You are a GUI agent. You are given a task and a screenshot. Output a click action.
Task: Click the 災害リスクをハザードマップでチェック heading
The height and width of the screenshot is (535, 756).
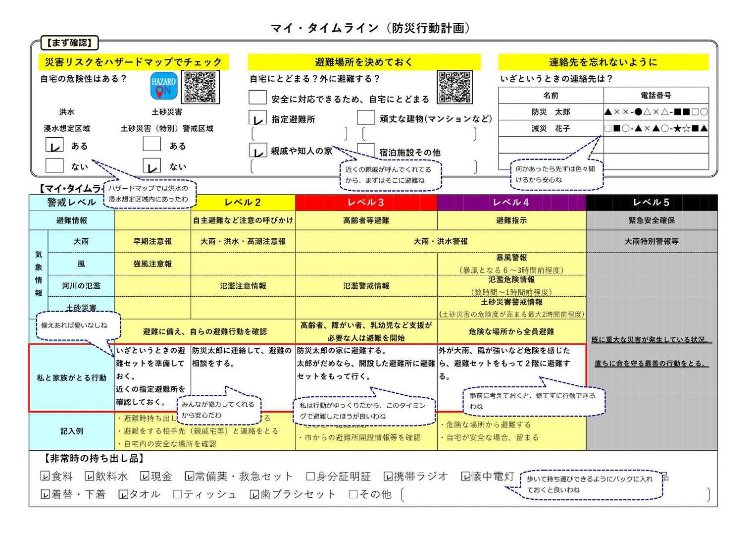(x=134, y=62)
